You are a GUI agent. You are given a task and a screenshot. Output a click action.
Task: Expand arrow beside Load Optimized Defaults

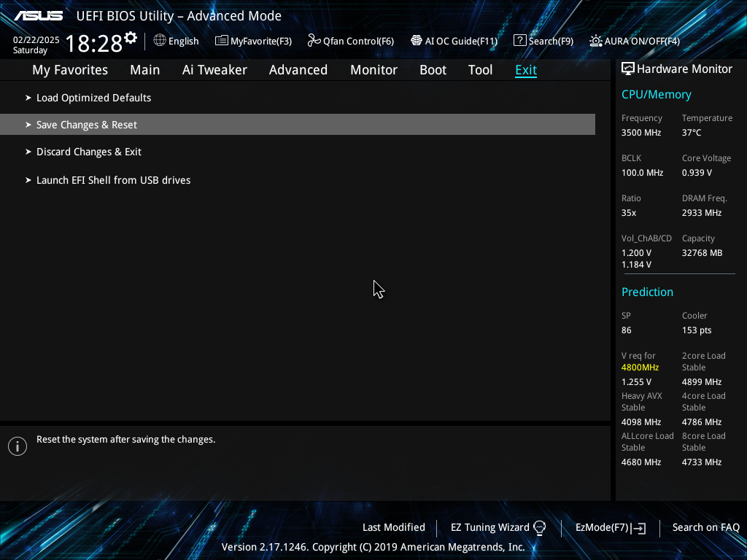tap(28, 98)
